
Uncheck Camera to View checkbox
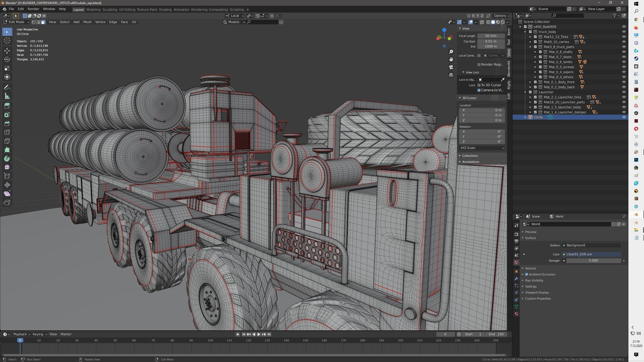(x=479, y=90)
